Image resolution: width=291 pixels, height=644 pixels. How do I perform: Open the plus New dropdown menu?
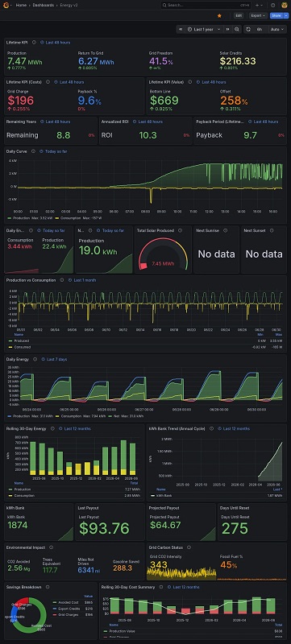click(x=259, y=5)
